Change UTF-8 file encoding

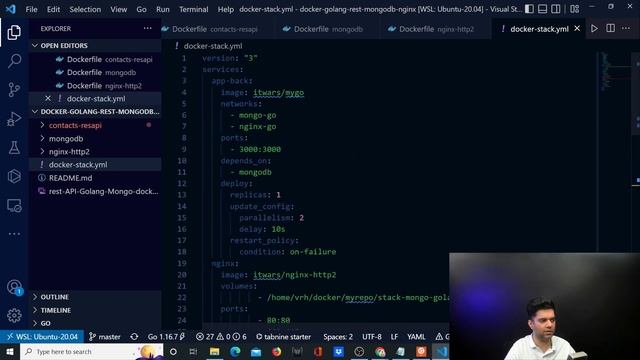[372, 337]
